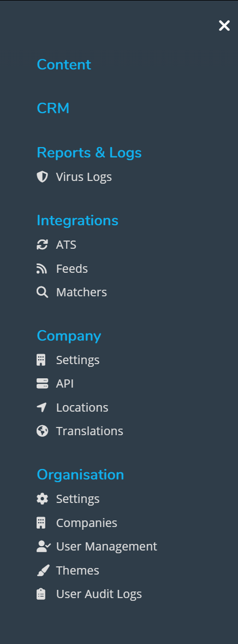Viewport: 238px width, 644px height.
Task: Click the globe icon next to Translations
Action: (42, 431)
